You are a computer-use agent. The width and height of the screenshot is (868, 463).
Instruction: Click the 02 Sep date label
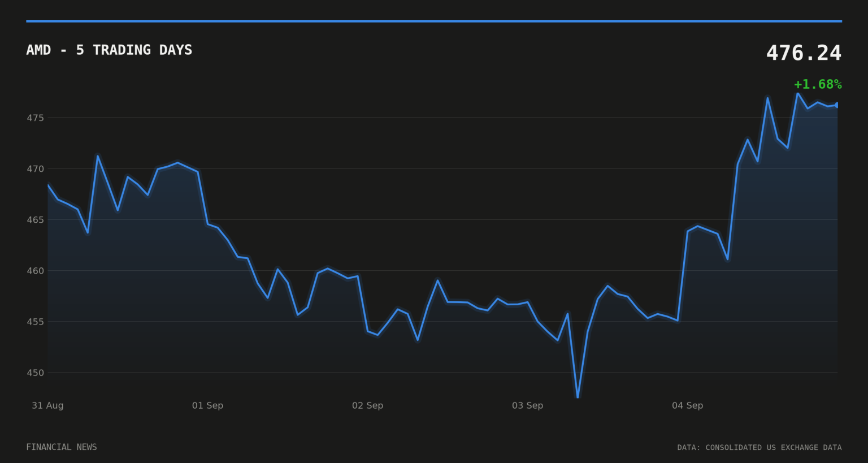[x=367, y=405]
